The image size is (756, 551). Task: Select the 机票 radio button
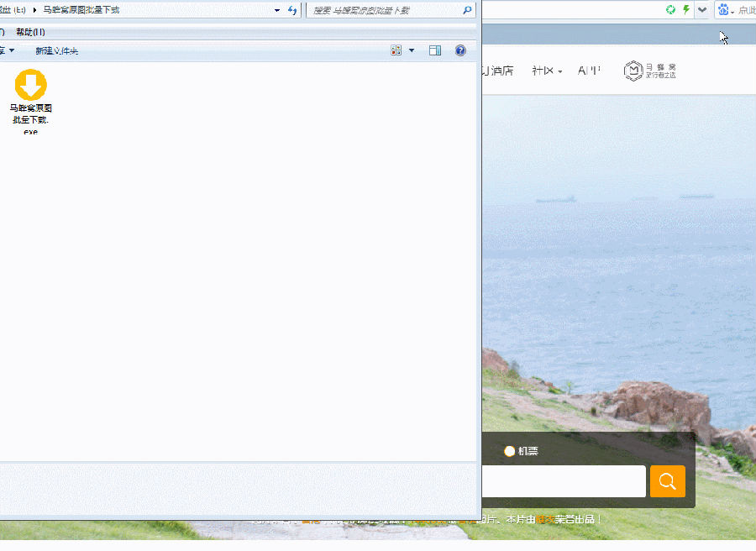510,451
